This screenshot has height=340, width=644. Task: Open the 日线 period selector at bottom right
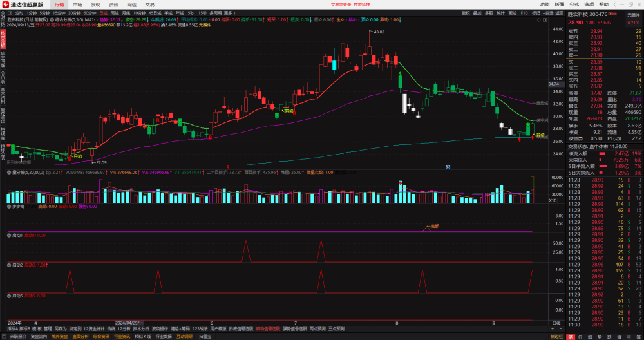[x=556, y=323]
